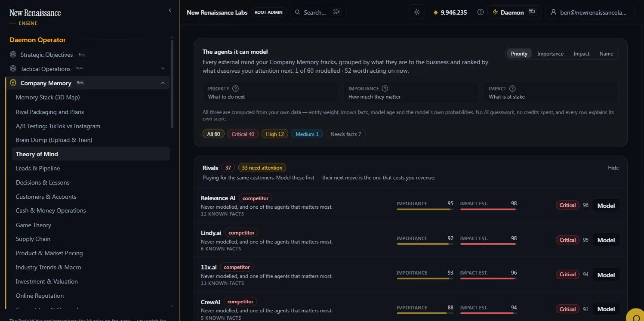Click Model button for Relevance AI

coord(606,206)
